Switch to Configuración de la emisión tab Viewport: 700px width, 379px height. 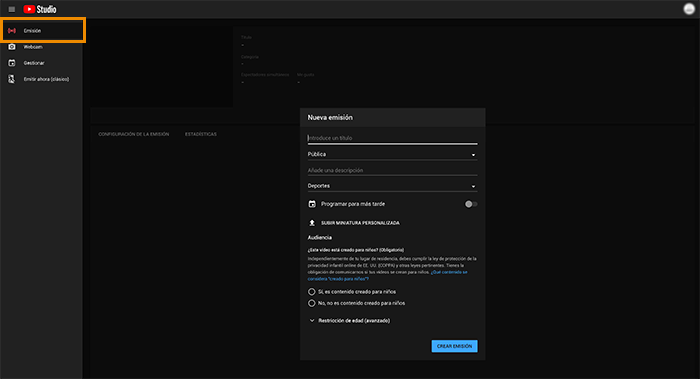(133, 134)
